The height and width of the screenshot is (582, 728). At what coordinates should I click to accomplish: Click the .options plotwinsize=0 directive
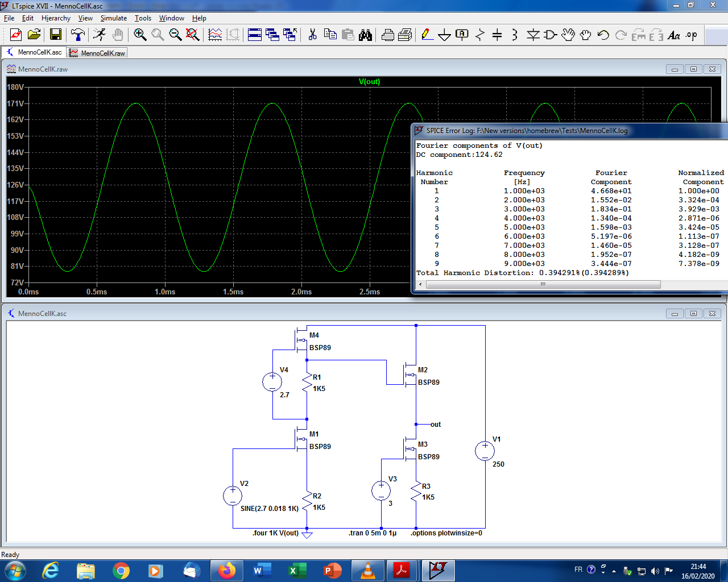(x=446, y=533)
